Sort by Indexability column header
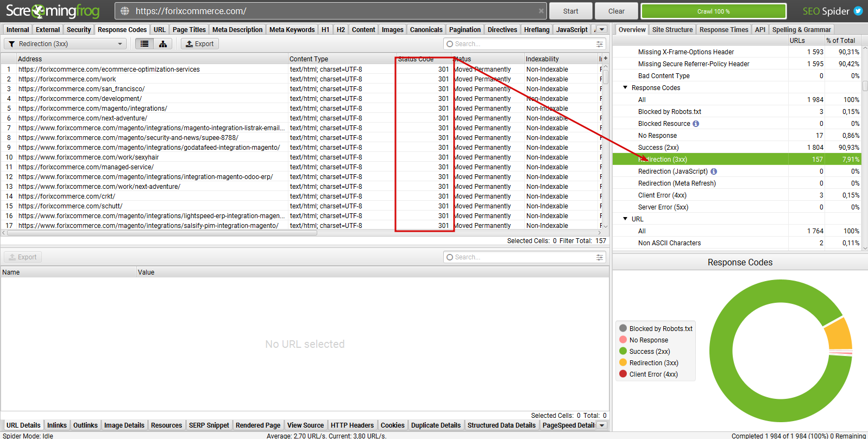Image resolution: width=868 pixels, height=439 pixels. pyautogui.click(x=561, y=59)
